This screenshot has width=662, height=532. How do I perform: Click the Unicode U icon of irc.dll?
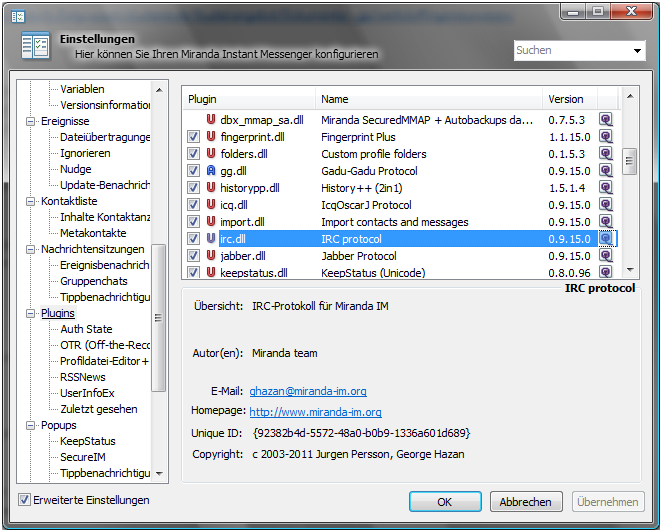pos(211,239)
